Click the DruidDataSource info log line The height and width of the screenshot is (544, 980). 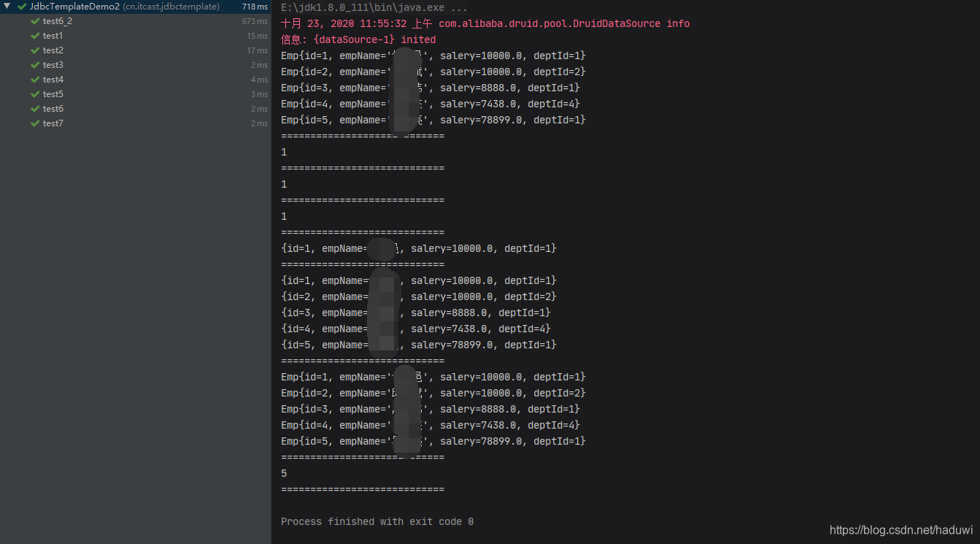point(485,23)
